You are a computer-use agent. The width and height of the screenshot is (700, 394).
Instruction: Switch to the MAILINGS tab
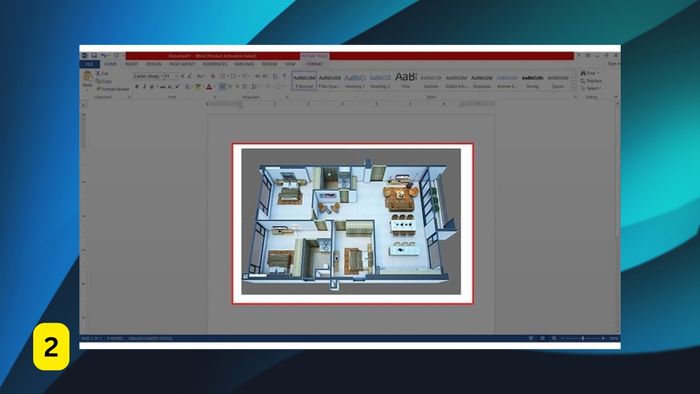pos(245,64)
